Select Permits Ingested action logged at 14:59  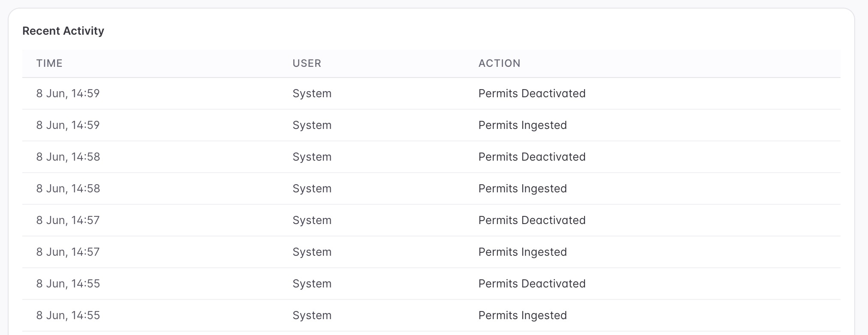(x=522, y=125)
